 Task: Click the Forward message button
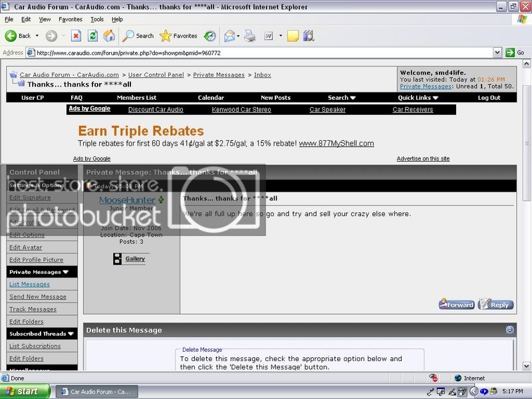pyautogui.click(x=456, y=305)
